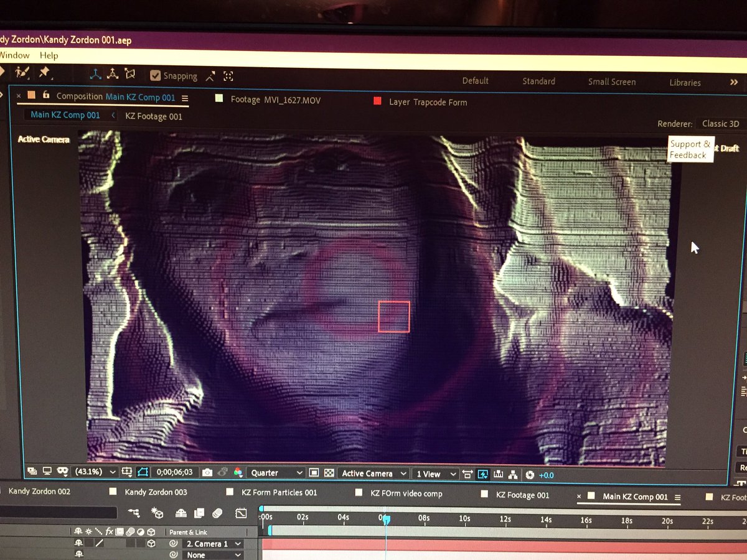Image resolution: width=747 pixels, height=560 pixels.
Task: Open the Window menu
Action: coord(14,55)
